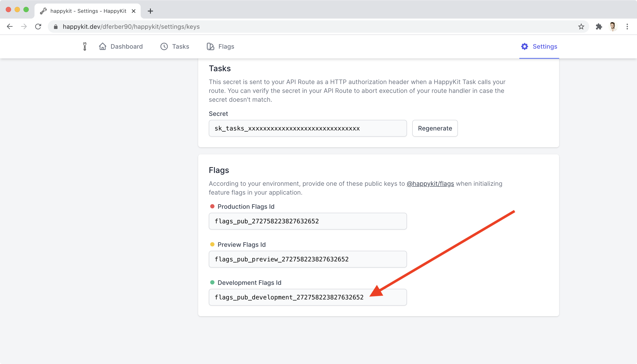637x364 pixels.
Task: Click the yellow Preview status dot
Action: pos(212,244)
